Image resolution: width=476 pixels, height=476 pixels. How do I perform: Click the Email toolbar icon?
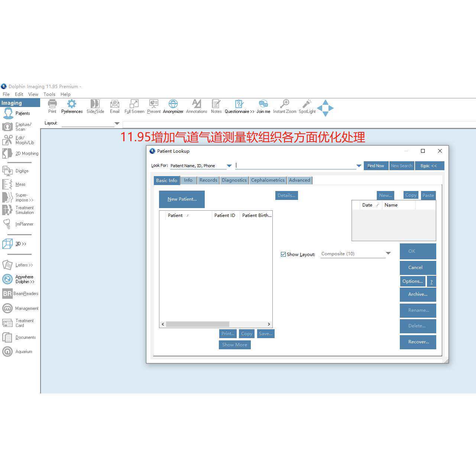(115, 106)
